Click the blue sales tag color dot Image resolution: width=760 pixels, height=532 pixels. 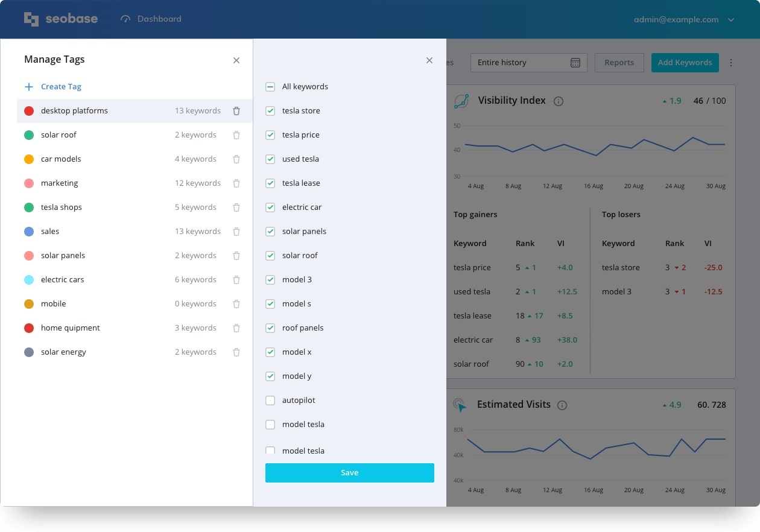(29, 232)
